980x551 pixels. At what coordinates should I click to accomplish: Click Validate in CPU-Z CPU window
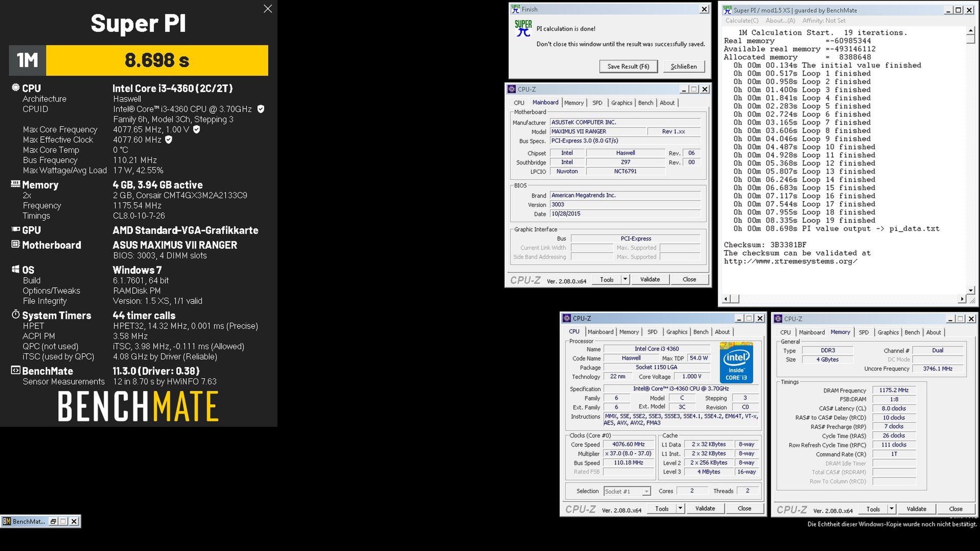tap(705, 509)
